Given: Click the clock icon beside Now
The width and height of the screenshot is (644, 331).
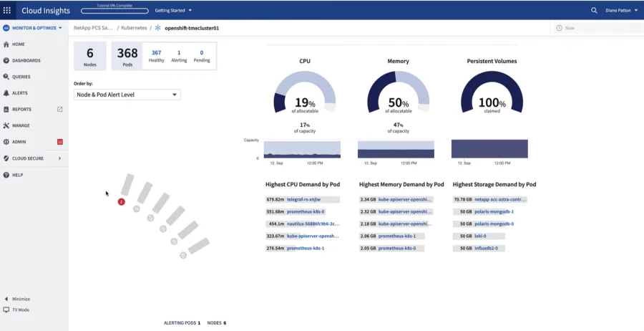Looking at the screenshot, I should click(x=559, y=28).
